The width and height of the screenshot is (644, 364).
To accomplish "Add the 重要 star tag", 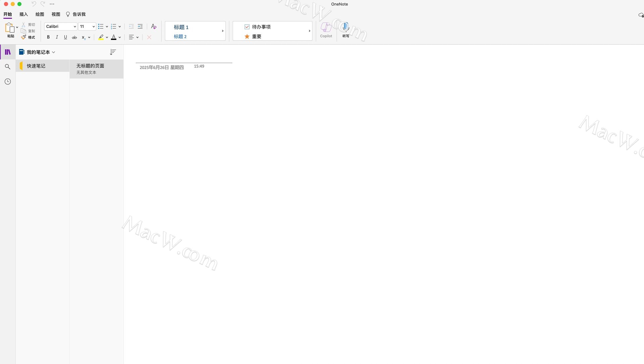I will point(253,37).
